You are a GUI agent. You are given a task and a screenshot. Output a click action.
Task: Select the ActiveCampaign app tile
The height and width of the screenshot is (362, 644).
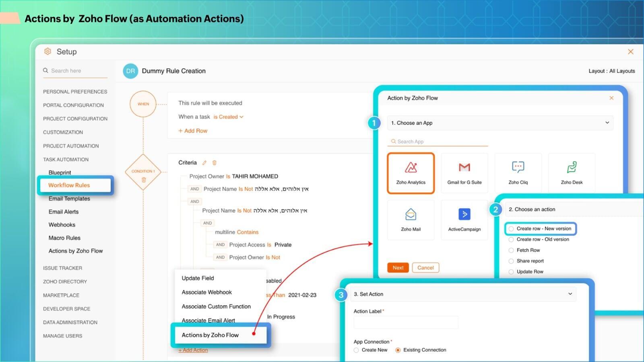[x=464, y=220]
